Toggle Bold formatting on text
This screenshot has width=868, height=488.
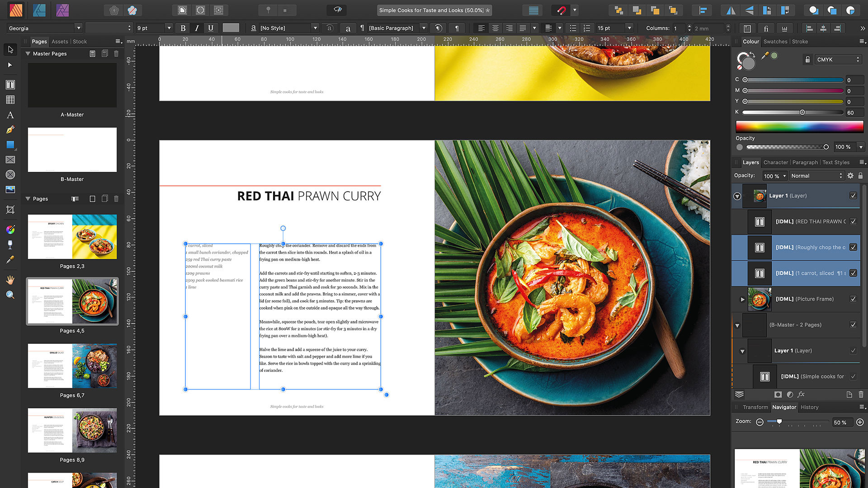[183, 28]
